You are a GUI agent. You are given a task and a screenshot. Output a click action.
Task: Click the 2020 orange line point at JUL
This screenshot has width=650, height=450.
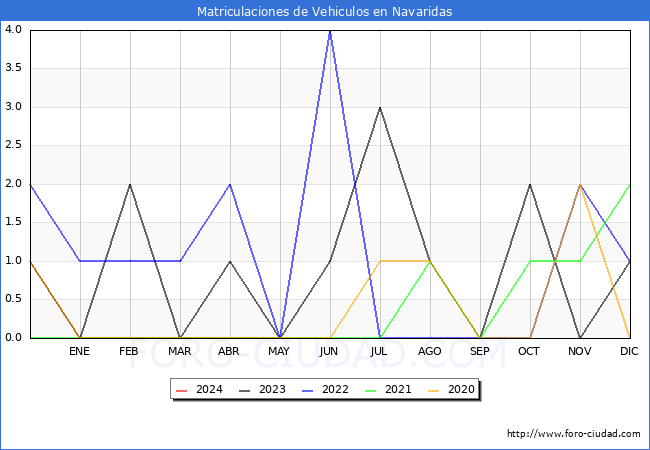pyautogui.click(x=380, y=261)
